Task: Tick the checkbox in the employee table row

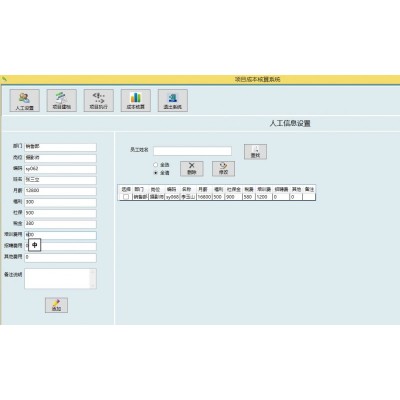Action: [x=126, y=197]
